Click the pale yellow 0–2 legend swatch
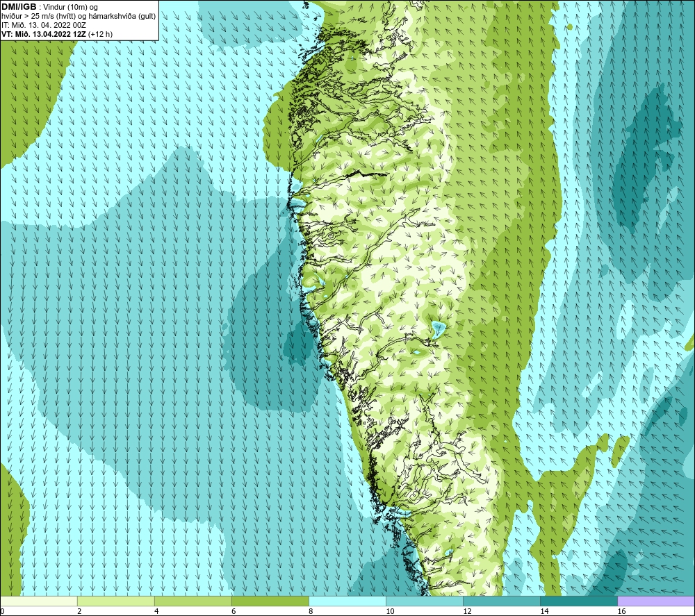Image resolution: width=695 pixels, height=616 pixels. 38,601
